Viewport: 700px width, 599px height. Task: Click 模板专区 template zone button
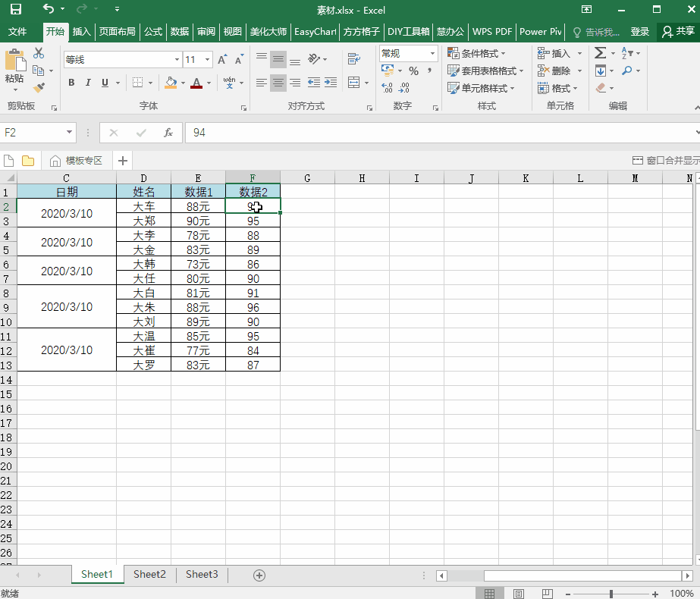[x=77, y=161]
